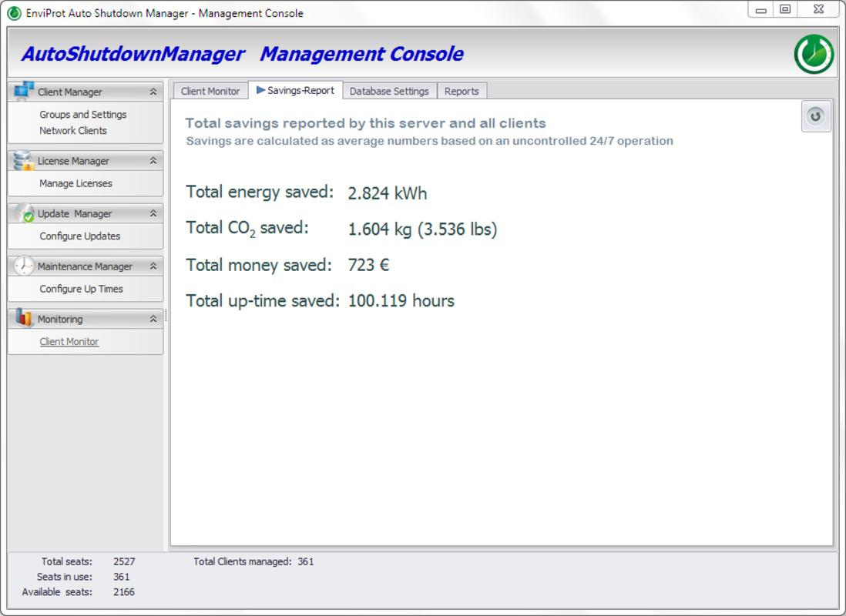Click the Total energy saved label
This screenshot has height=616, width=846.
click(260, 192)
